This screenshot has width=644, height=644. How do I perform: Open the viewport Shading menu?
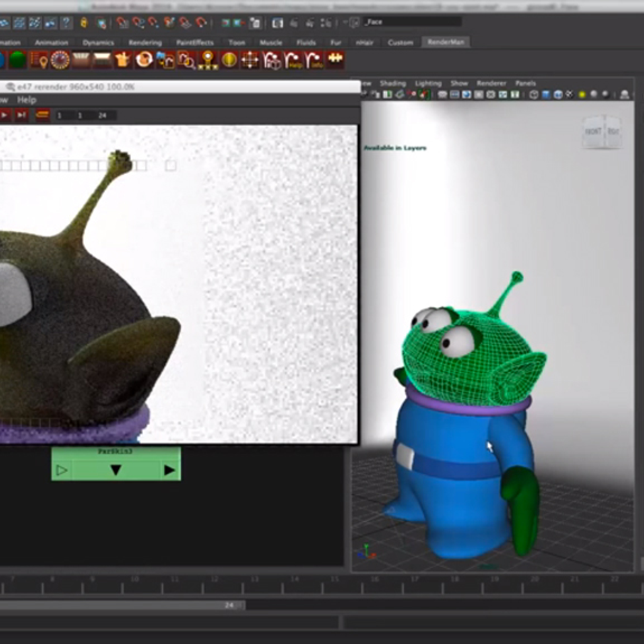393,83
